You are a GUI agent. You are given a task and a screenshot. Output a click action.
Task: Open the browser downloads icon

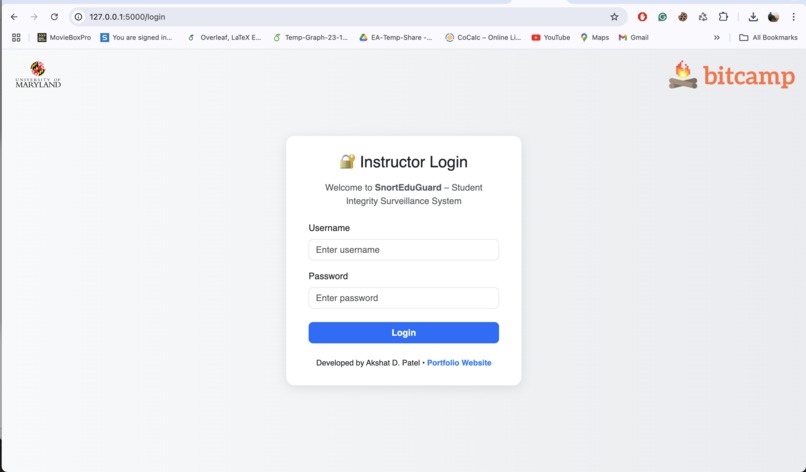tap(753, 17)
